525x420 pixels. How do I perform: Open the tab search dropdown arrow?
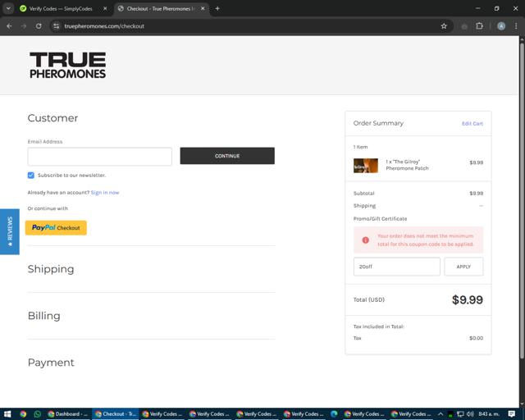pos(8,8)
